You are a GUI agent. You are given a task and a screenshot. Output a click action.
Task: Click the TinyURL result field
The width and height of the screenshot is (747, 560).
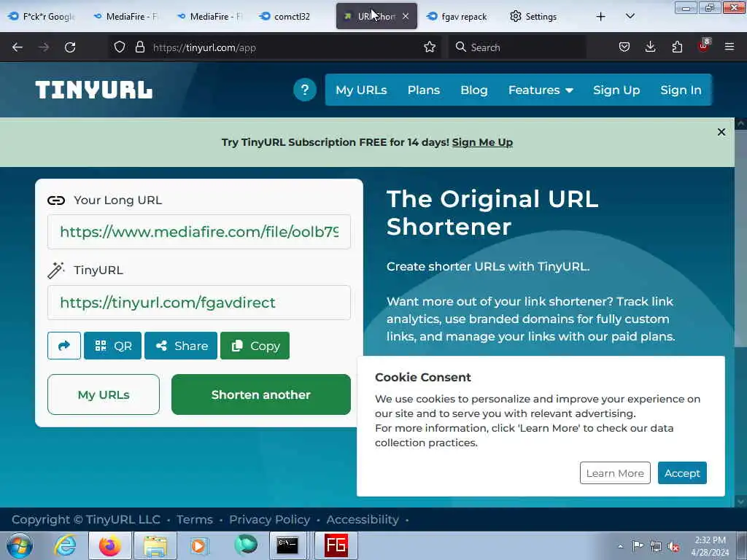pos(199,303)
